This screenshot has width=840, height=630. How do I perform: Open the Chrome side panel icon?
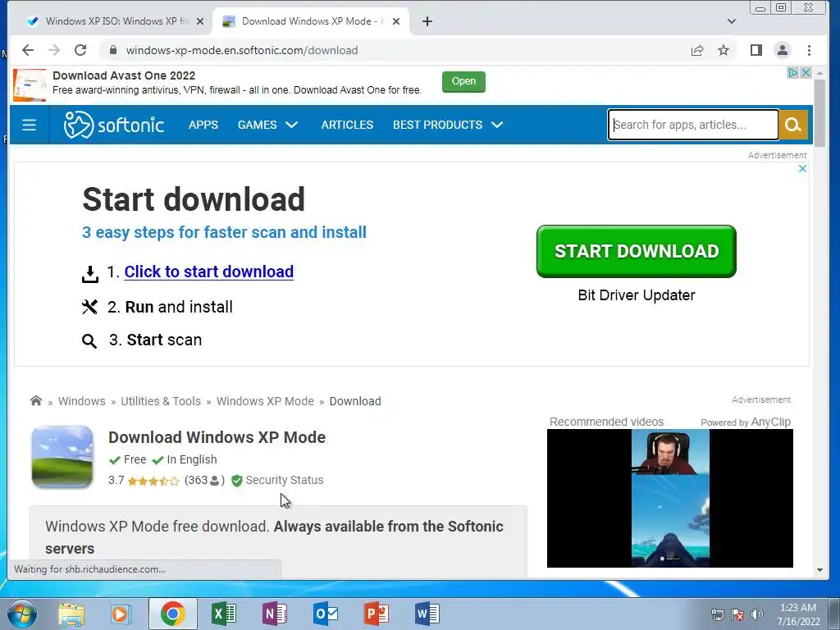pyautogui.click(x=756, y=50)
